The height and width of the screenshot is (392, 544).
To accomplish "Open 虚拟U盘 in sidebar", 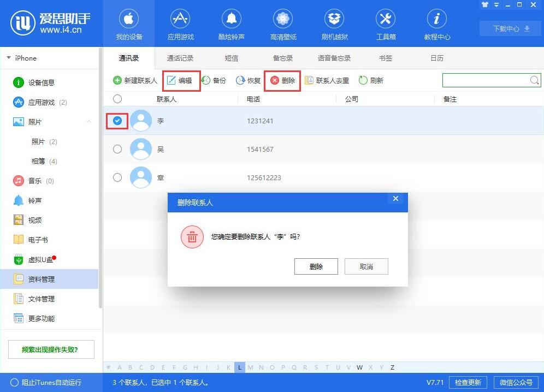I will pyautogui.click(x=49, y=259).
